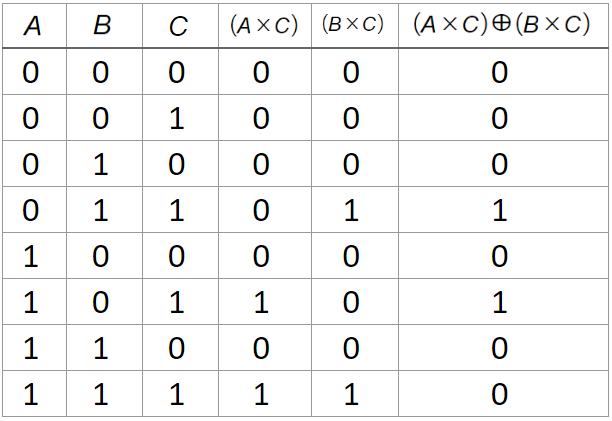Click the A value in the fifth data row
The image size is (612, 421).
[x=33, y=257]
